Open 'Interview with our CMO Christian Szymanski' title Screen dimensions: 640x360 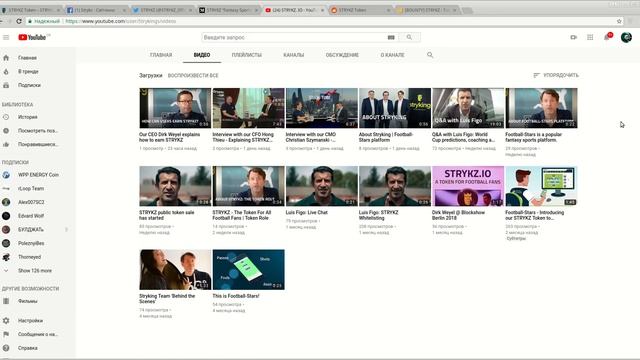(x=311, y=137)
